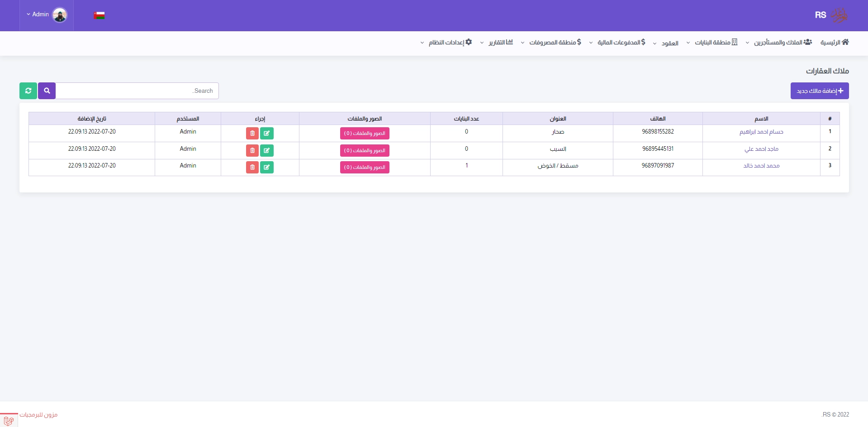Open owner link محمد احمد خالد
The height and width of the screenshot is (427, 868).
tap(761, 166)
